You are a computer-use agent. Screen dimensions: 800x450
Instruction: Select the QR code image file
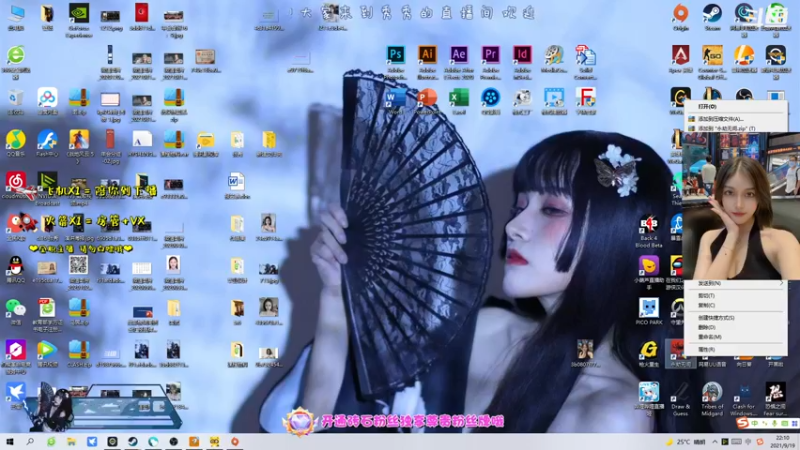79,265
